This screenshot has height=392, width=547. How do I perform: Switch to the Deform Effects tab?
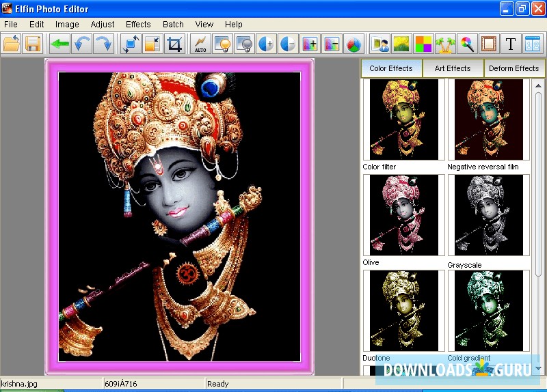point(513,68)
